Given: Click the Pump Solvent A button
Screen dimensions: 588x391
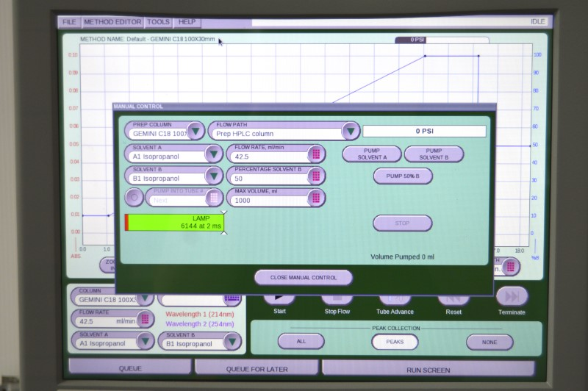Looking at the screenshot, I should (x=372, y=154).
